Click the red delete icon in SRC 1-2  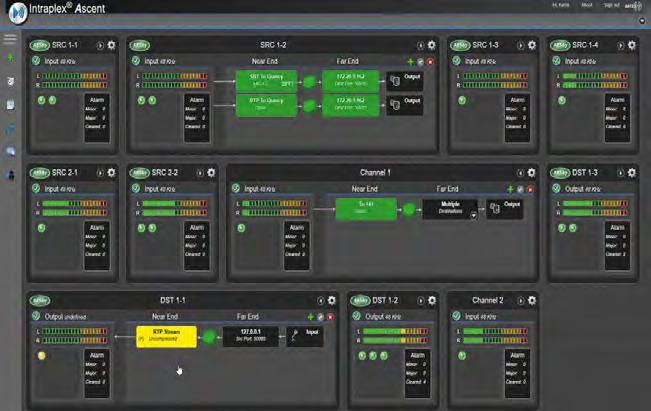point(430,62)
